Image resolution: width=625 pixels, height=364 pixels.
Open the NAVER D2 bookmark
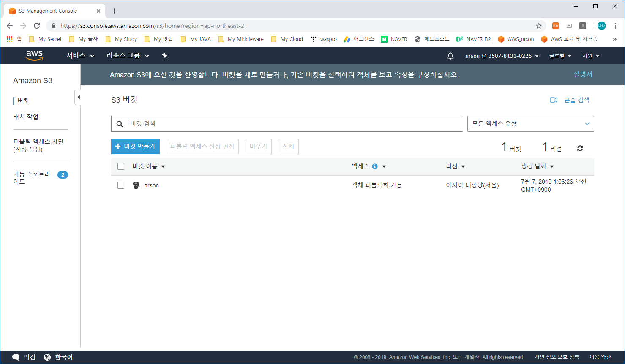click(x=474, y=39)
